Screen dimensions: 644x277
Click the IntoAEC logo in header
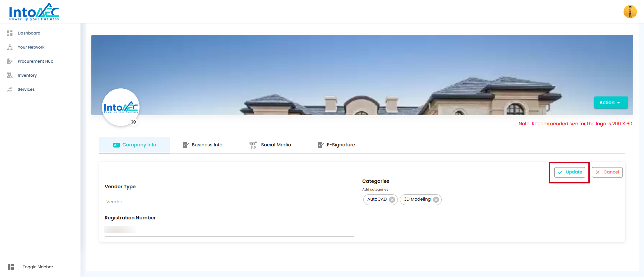(x=34, y=12)
